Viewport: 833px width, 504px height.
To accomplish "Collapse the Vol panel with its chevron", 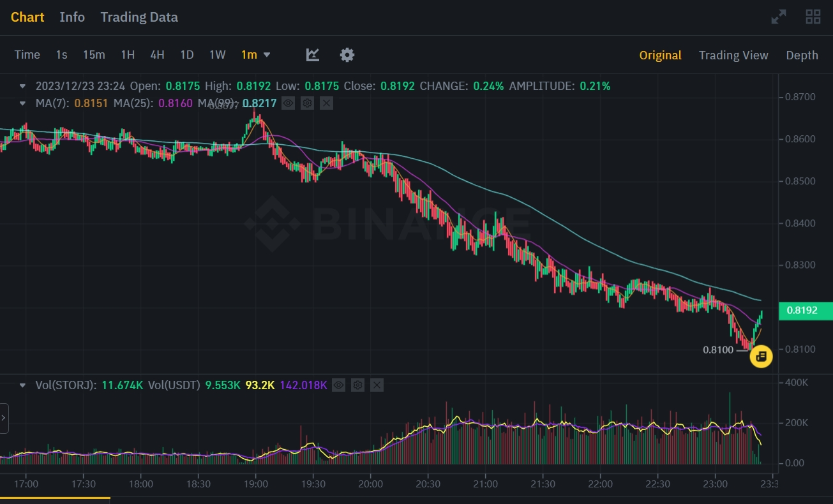I will (22, 385).
